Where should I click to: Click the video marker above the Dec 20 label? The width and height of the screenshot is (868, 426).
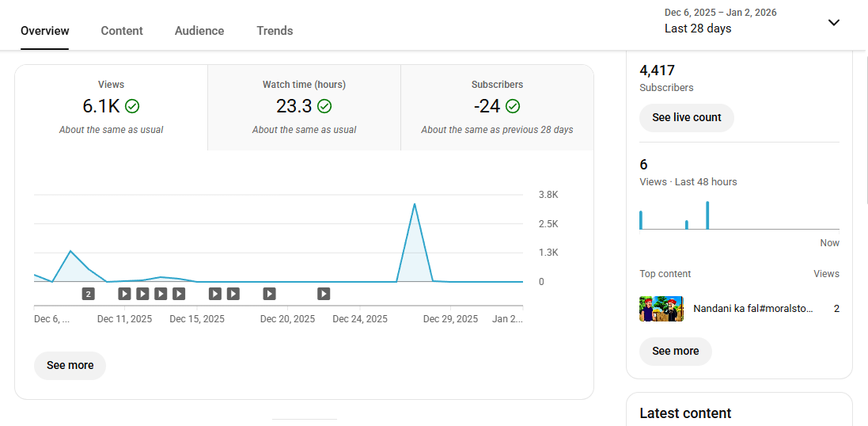pyautogui.click(x=269, y=294)
